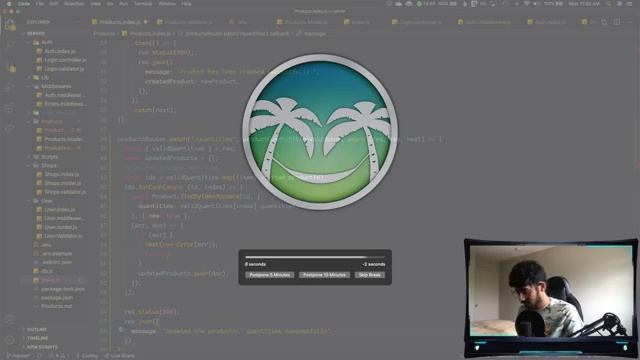
Task: Open the File menu
Action: point(40,4)
